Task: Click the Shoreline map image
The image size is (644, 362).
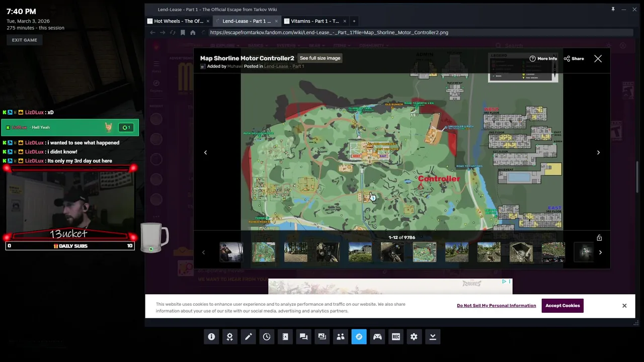Action: pyautogui.click(x=401, y=152)
